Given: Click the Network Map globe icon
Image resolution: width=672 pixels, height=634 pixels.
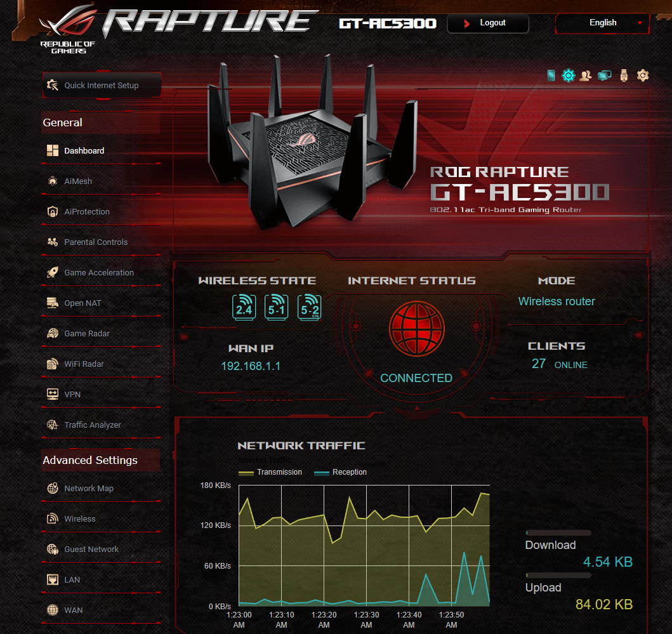Looking at the screenshot, I should [52, 488].
